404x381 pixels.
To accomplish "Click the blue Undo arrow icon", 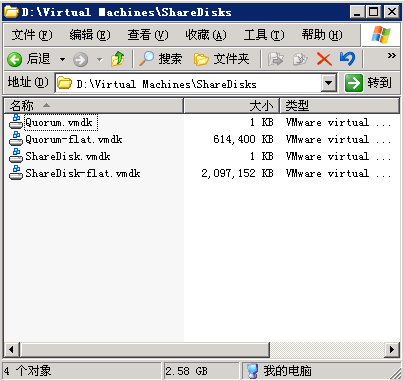I will (347, 59).
